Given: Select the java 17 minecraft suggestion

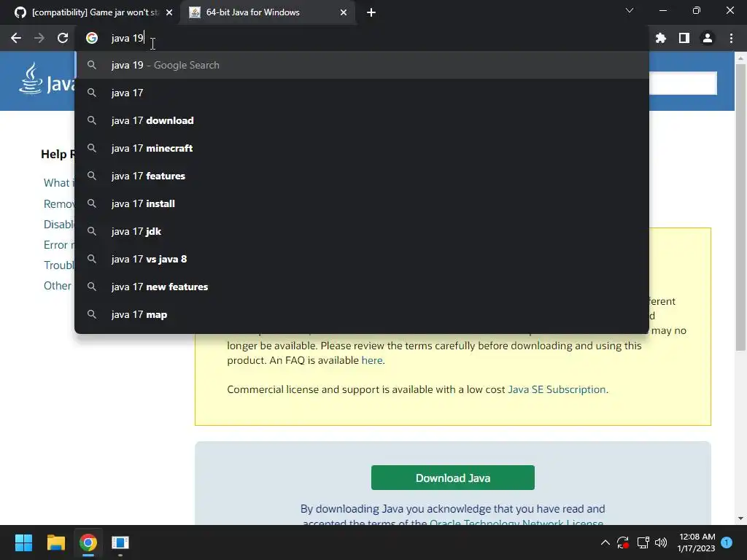Looking at the screenshot, I should click(362, 148).
